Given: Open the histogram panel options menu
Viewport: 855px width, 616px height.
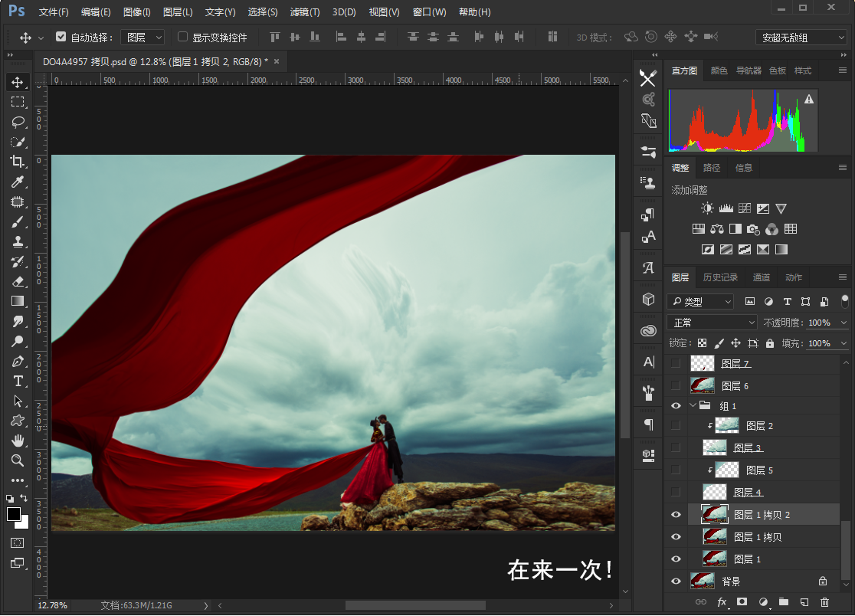Looking at the screenshot, I should click(843, 70).
